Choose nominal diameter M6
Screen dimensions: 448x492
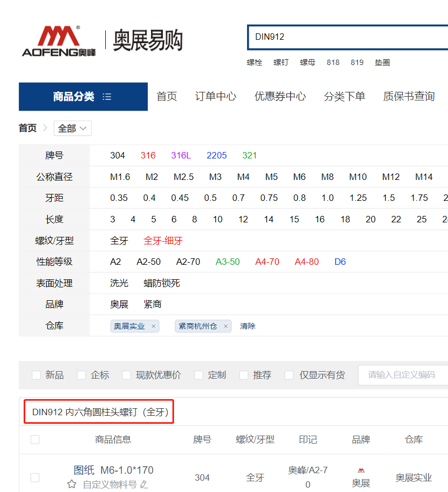click(299, 177)
